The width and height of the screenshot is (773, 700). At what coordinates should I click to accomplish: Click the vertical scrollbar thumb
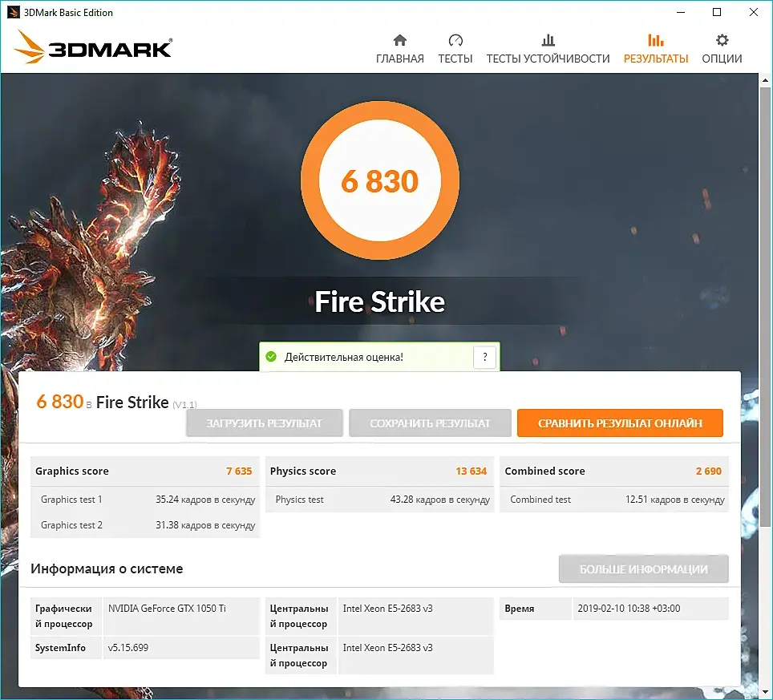click(765, 305)
